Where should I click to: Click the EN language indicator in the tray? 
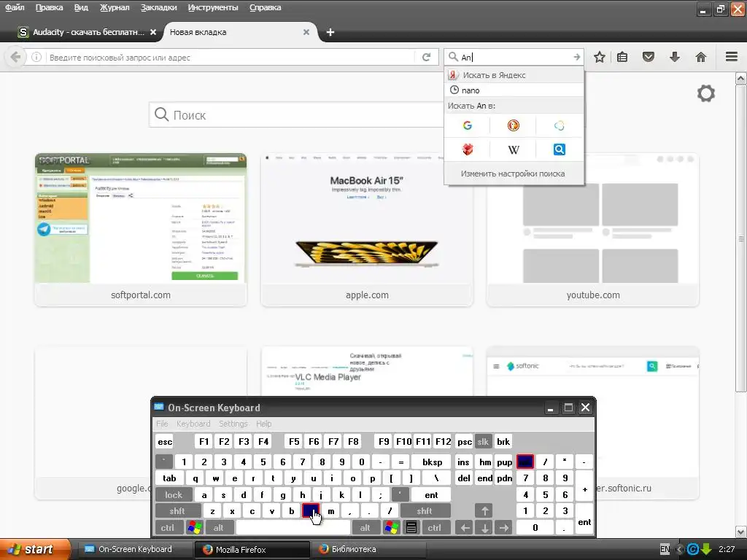665,549
